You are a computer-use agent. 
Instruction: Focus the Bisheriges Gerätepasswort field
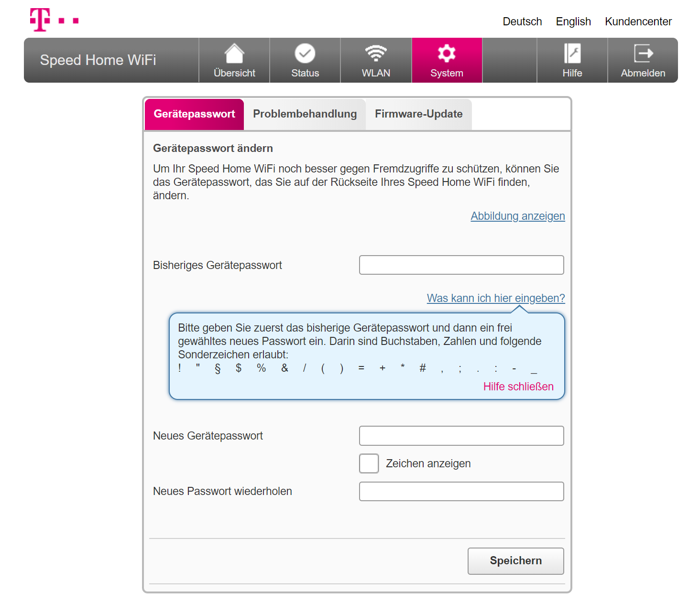click(x=461, y=265)
